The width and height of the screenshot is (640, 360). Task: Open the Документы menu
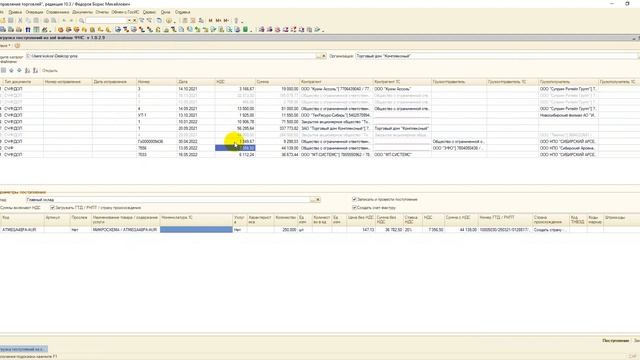coord(82,12)
